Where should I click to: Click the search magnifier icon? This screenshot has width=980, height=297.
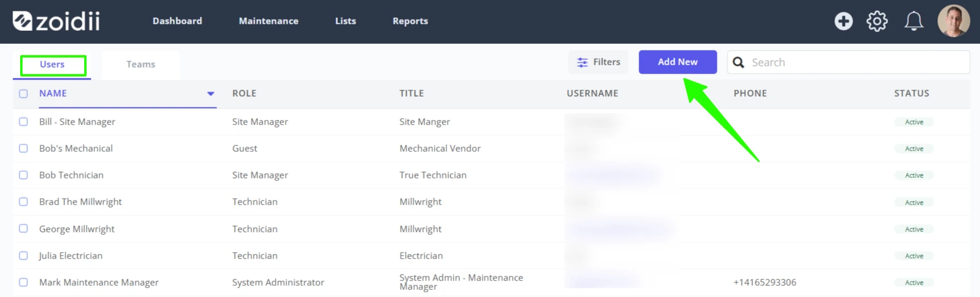click(738, 62)
